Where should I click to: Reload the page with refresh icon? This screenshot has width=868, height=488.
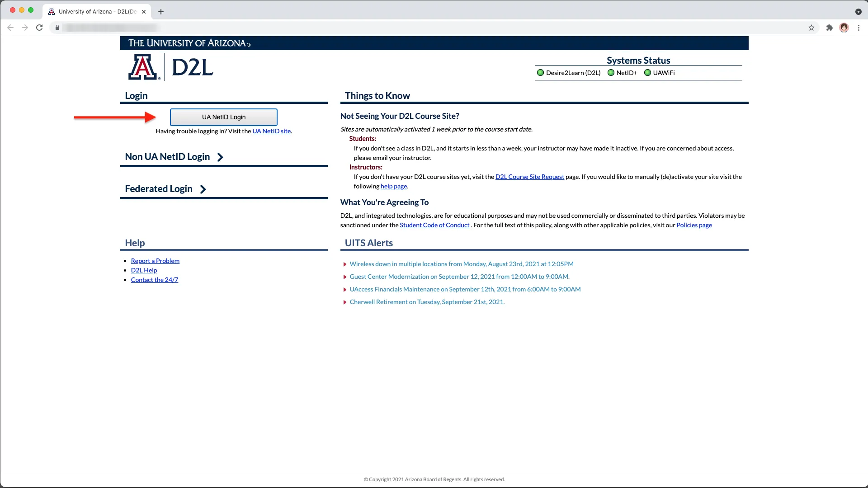[x=39, y=28]
